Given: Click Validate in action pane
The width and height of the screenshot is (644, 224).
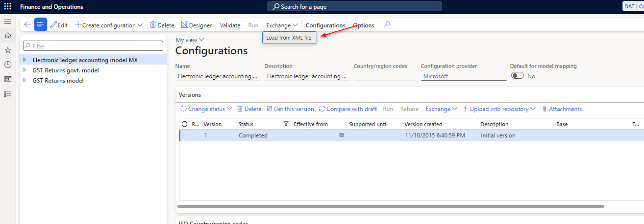Looking at the screenshot, I should point(230,25).
